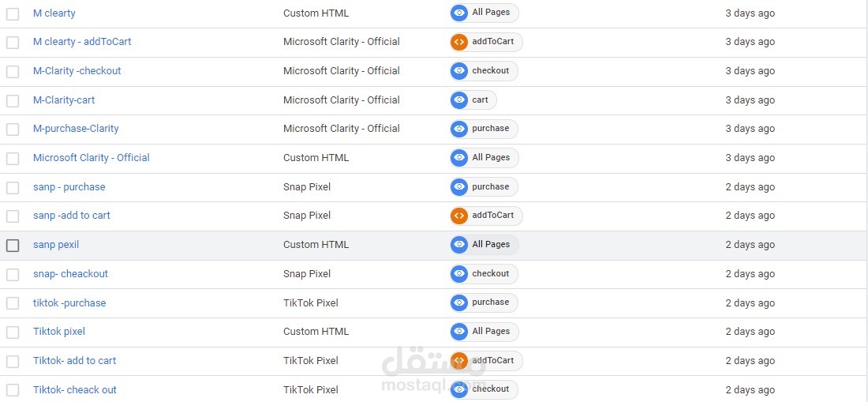Image resolution: width=868 pixels, height=402 pixels.
Task: Click the blue eye icon for M-Clarity-cart trigger
Action: (x=459, y=100)
